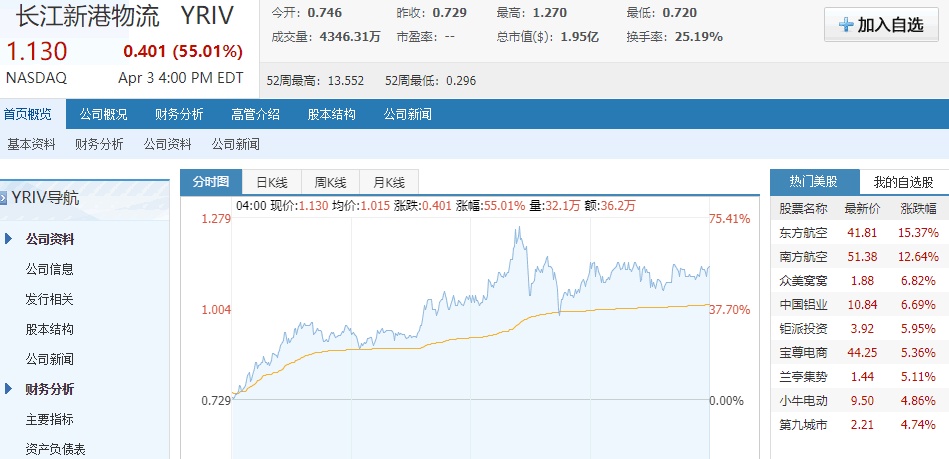
Task: Open 公司新闻 in the sub-navigation row
Action: (235, 144)
